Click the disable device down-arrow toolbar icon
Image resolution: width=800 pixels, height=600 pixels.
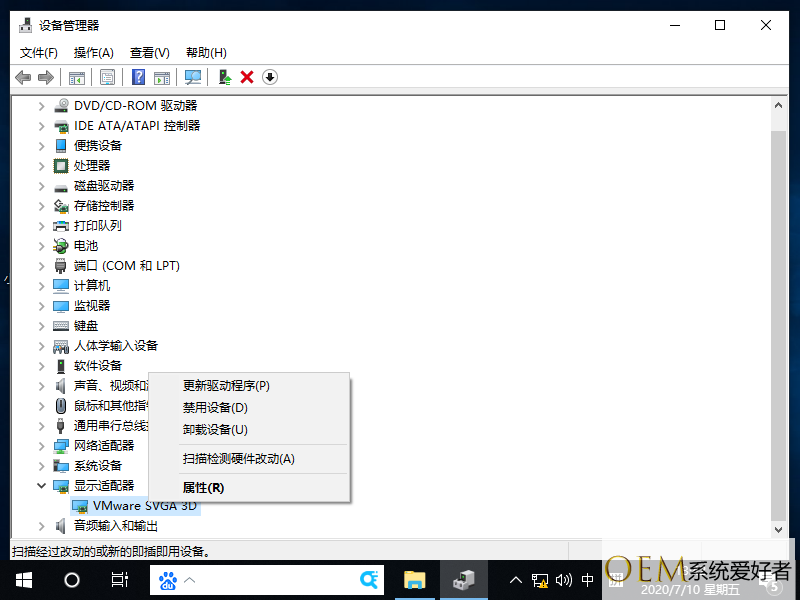pos(270,77)
